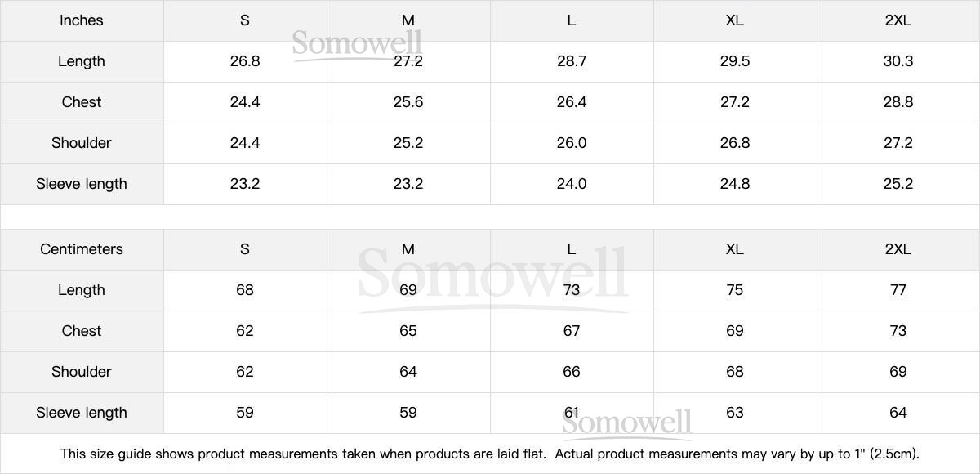Click the Centimeters table header cell
Viewport: 980px width, 474px height.
coord(82,249)
